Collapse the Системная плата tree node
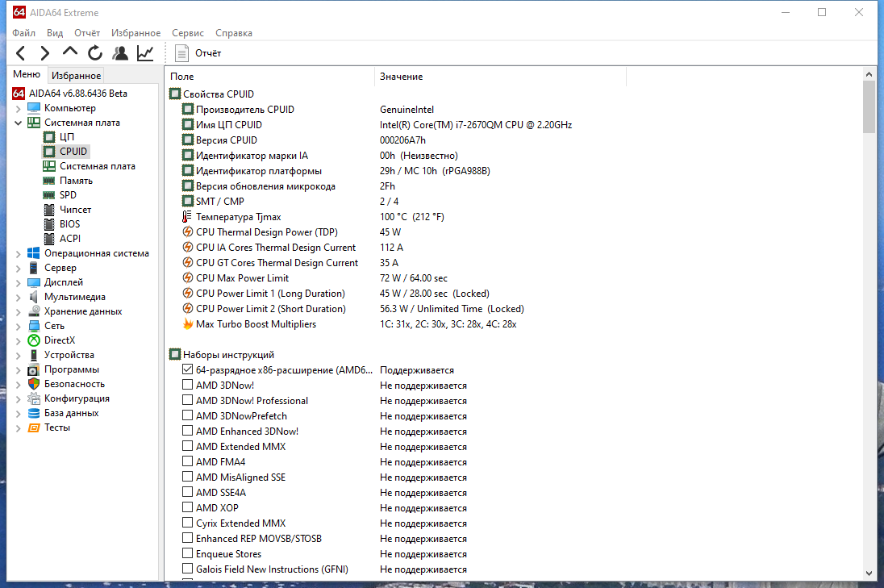 (x=18, y=123)
